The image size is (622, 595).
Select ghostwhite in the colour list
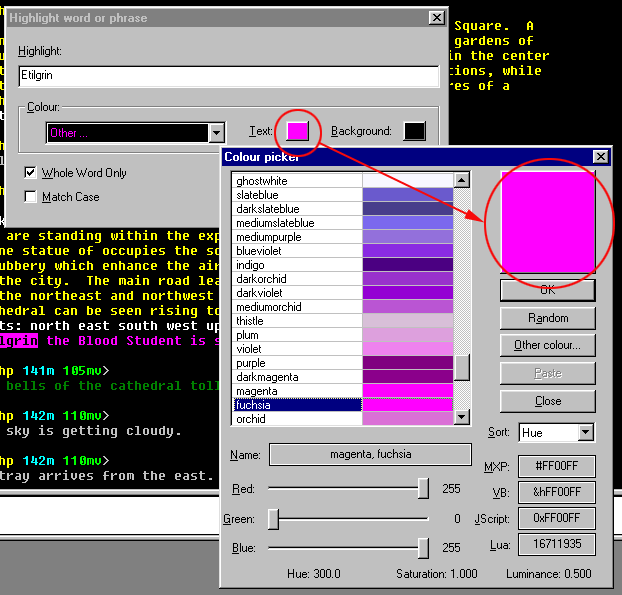coord(297,181)
